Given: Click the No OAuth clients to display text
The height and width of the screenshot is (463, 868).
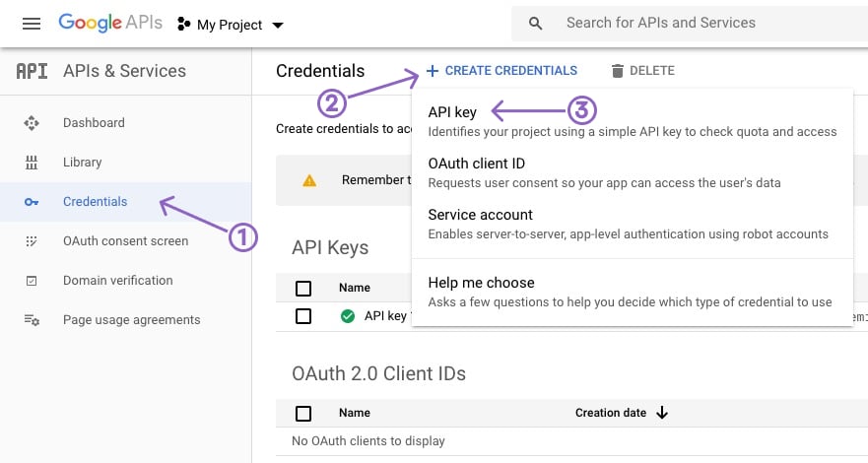Looking at the screenshot, I should click(368, 441).
